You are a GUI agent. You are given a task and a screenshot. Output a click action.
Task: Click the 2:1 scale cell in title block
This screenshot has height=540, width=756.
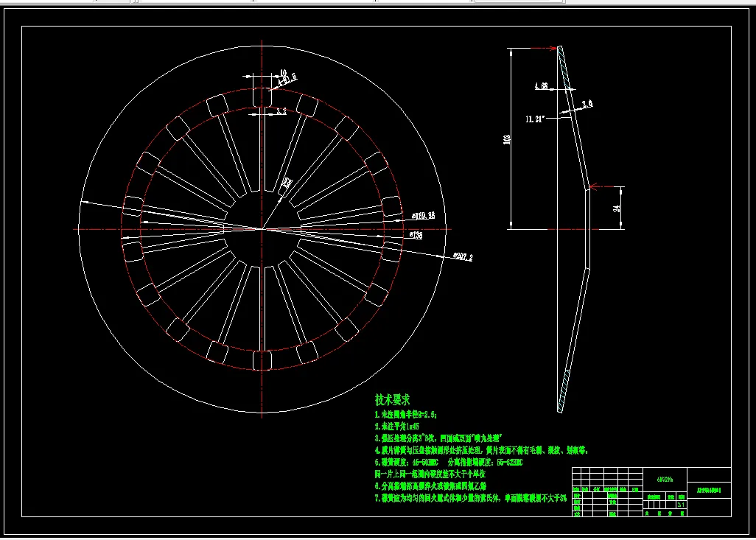point(682,505)
